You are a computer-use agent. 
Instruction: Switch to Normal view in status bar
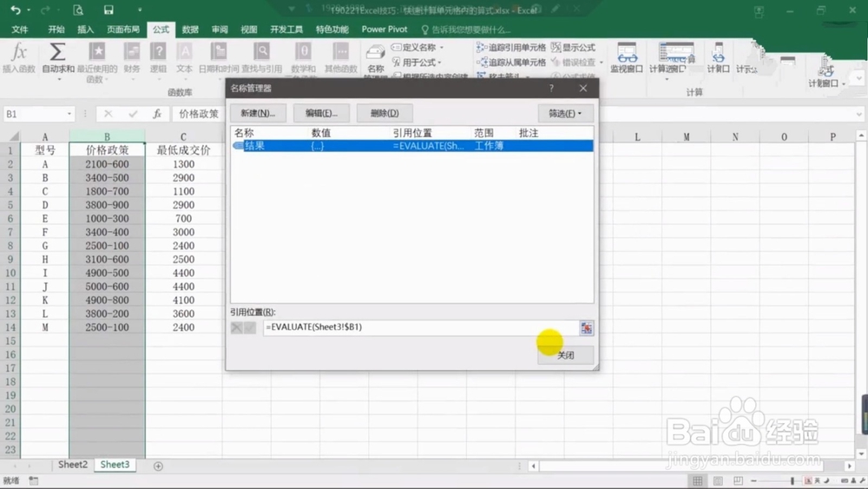click(x=698, y=480)
